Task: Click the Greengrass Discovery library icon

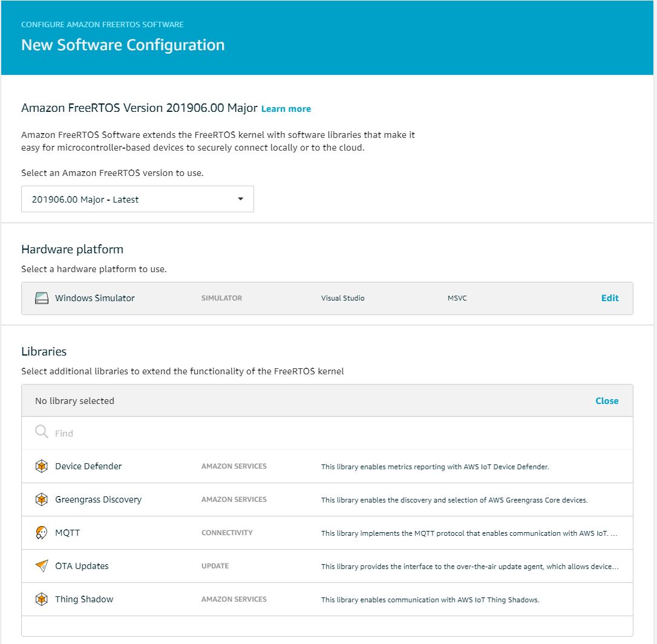Action: point(41,499)
